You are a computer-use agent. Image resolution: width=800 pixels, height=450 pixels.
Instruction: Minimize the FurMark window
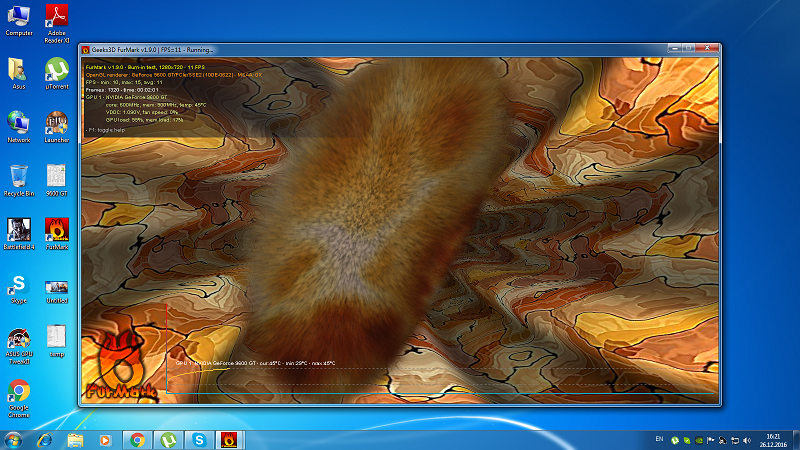tap(674, 48)
